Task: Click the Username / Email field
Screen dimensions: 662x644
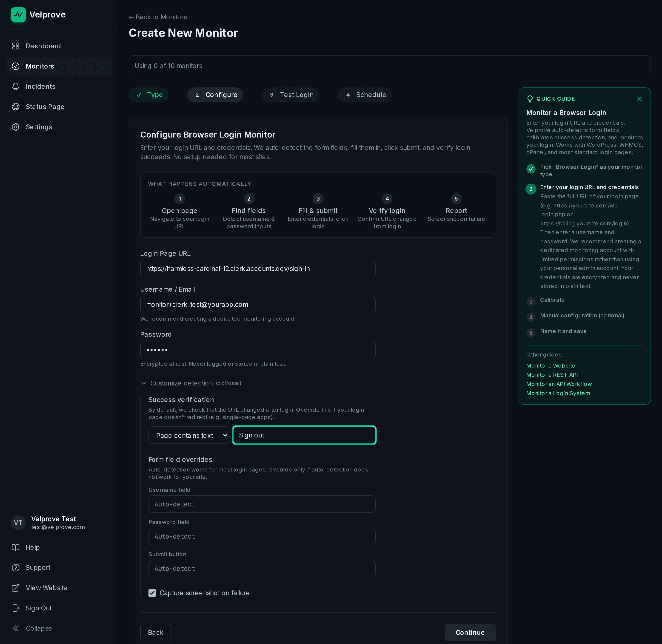Action: tap(258, 305)
